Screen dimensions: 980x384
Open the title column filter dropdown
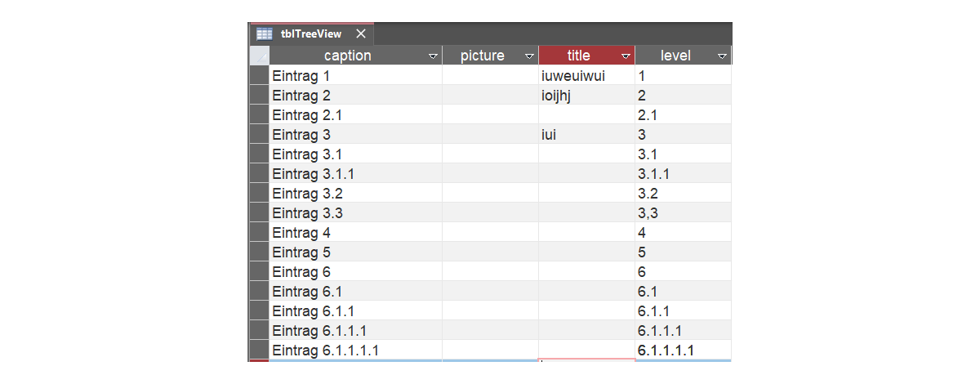click(626, 56)
